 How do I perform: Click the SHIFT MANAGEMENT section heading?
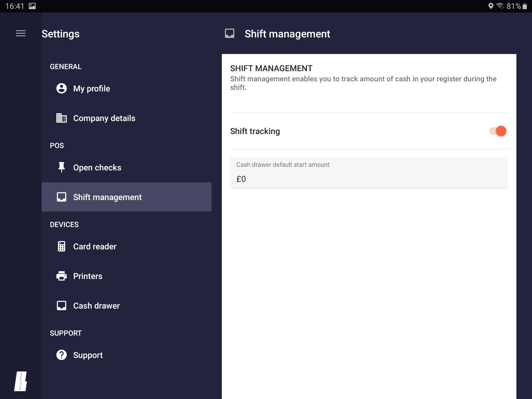(x=271, y=68)
